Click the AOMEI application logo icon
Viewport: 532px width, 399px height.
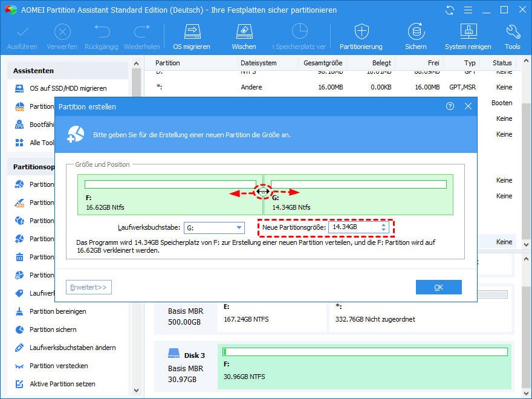[x=11, y=10]
